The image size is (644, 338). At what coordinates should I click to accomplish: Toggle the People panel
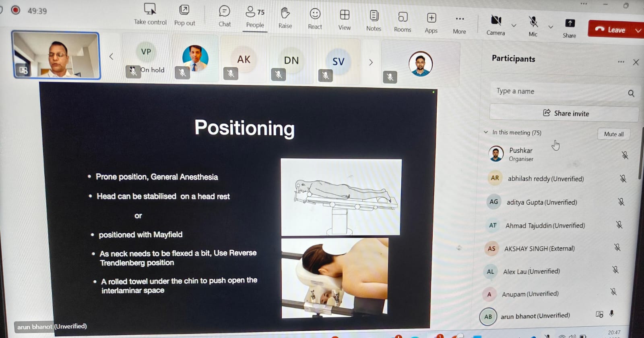coord(255,17)
